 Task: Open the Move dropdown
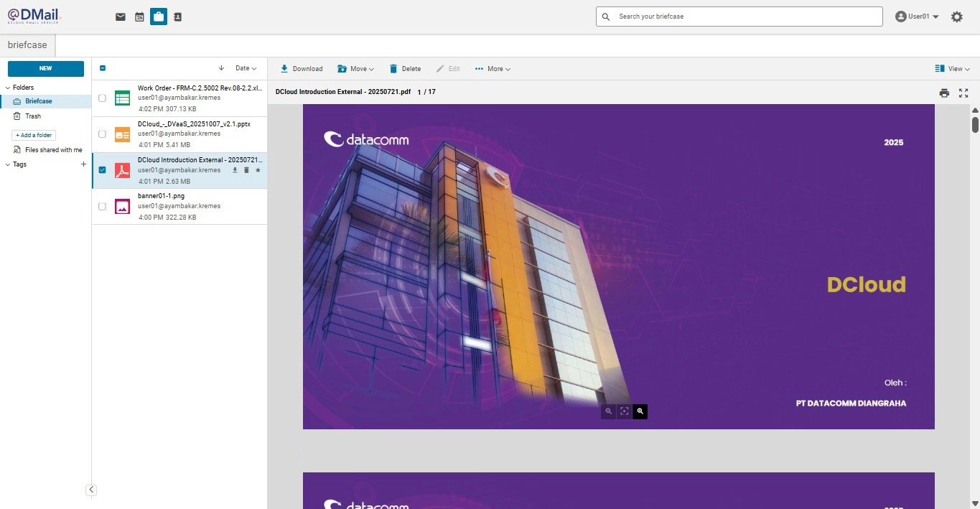(x=355, y=68)
